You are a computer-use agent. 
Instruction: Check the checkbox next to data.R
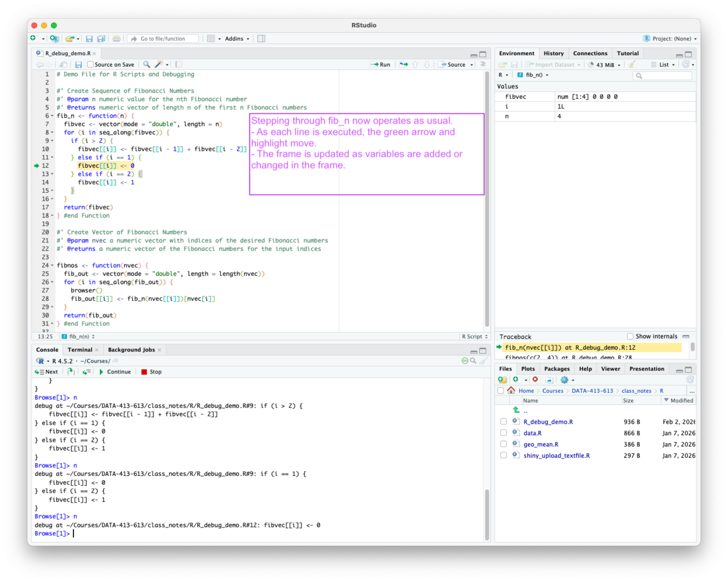(504, 432)
